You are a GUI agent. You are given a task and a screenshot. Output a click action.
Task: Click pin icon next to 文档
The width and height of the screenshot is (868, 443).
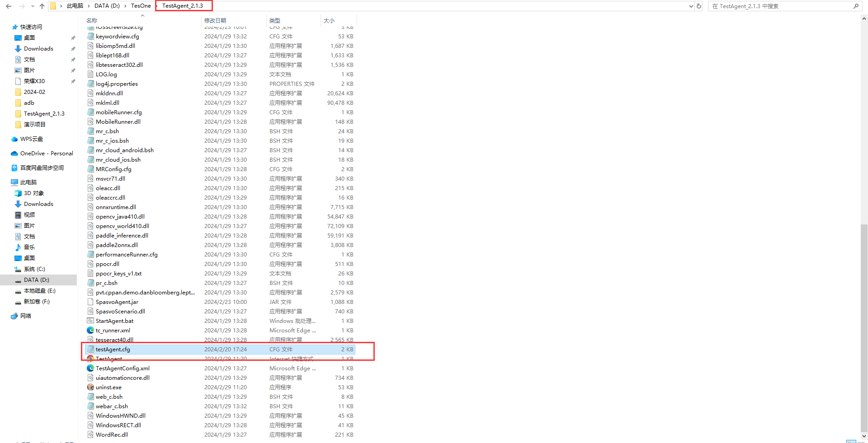[73, 60]
